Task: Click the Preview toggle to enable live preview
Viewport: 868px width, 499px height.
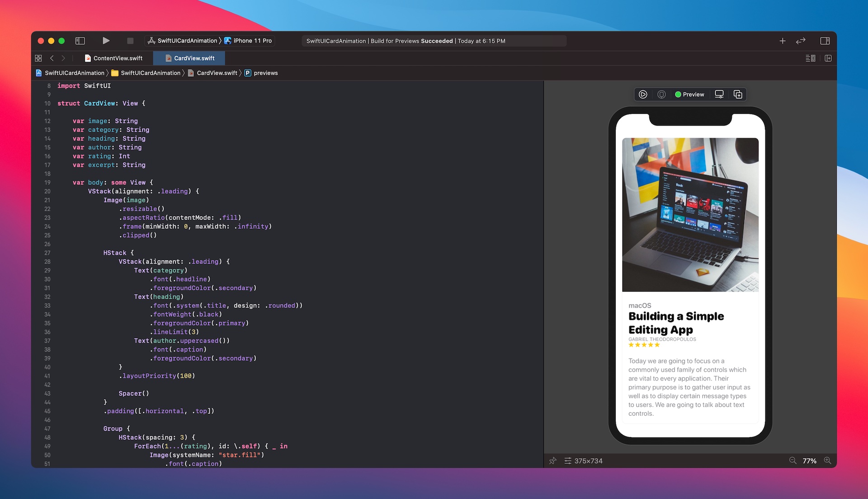Action: point(689,94)
